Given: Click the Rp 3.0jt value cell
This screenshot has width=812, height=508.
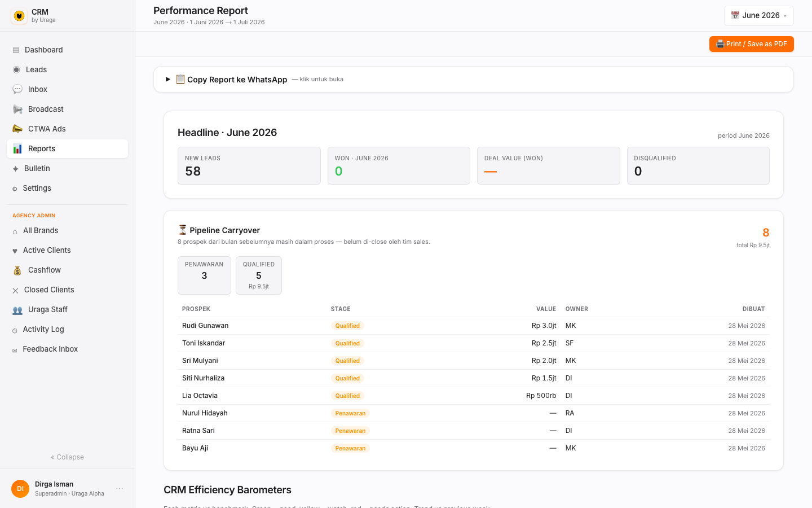Looking at the screenshot, I should pyautogui.click(x=544, y=326).
